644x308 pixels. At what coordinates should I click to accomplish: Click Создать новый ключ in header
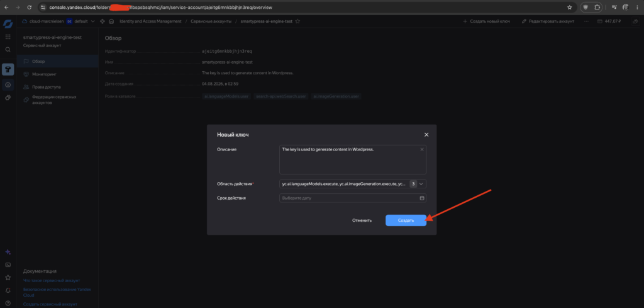[486, 21]
